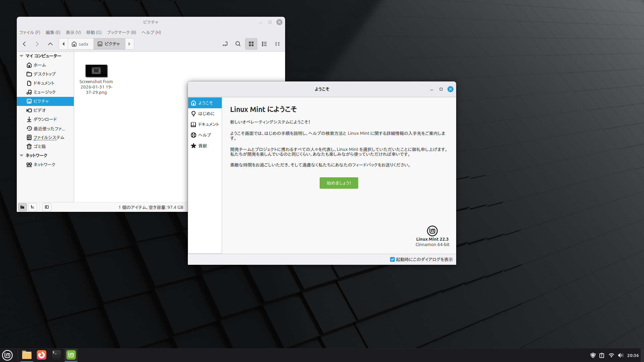Click the volume icon in system tray
The image size is (644, 362).
[620, 355]
